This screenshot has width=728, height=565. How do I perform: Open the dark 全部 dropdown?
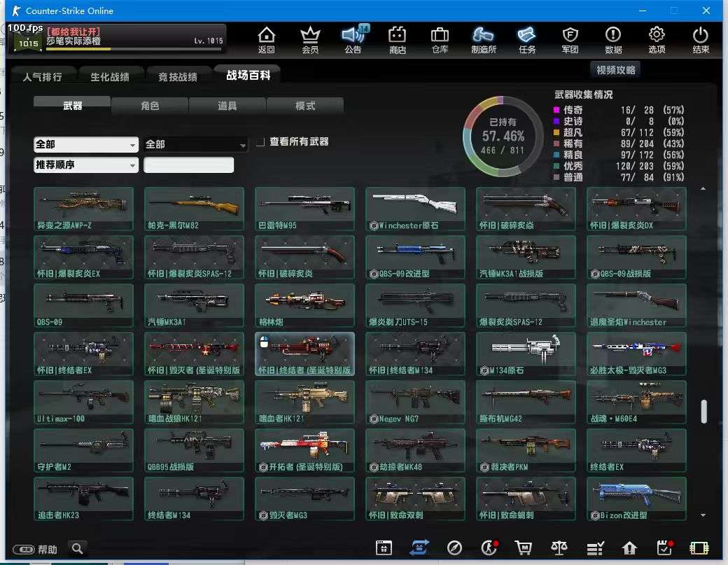[x=195, y=144]
